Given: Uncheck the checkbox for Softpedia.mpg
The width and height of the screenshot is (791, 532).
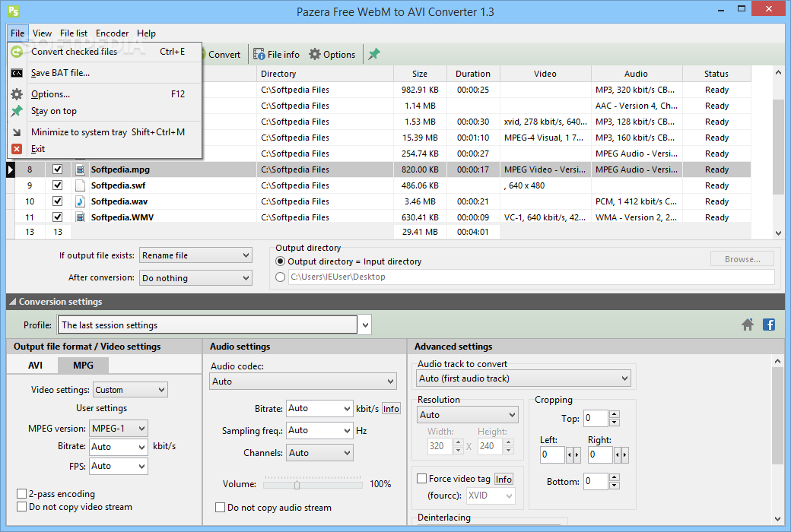Looking at the screenshot, I should point(58,169).
